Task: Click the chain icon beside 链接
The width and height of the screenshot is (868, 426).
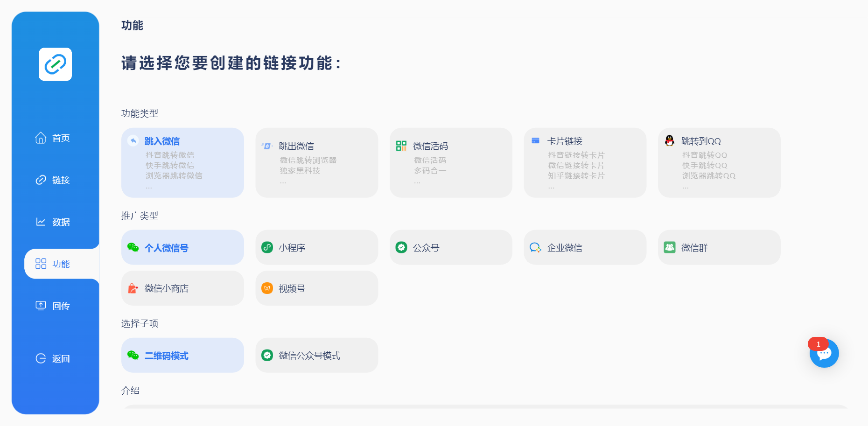Action: (41, 180)
